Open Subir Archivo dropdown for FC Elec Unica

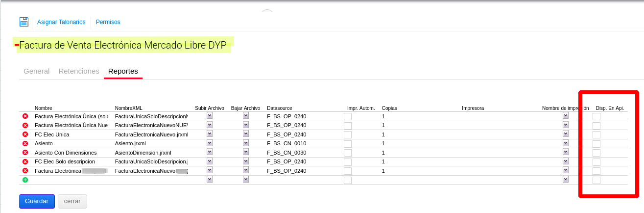click(210, 133)
